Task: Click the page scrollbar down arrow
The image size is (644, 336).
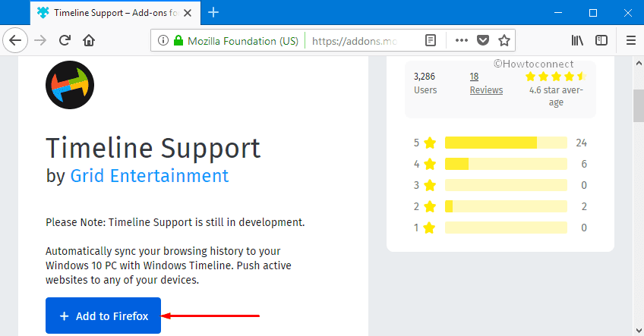Action: [x=639, y=330]
